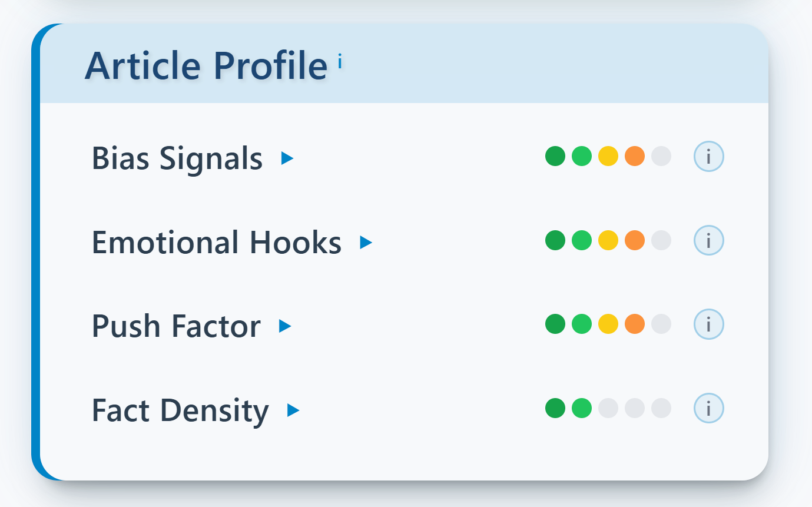Click the Fact Density label

pyautogui.click(x=180, y=409)
